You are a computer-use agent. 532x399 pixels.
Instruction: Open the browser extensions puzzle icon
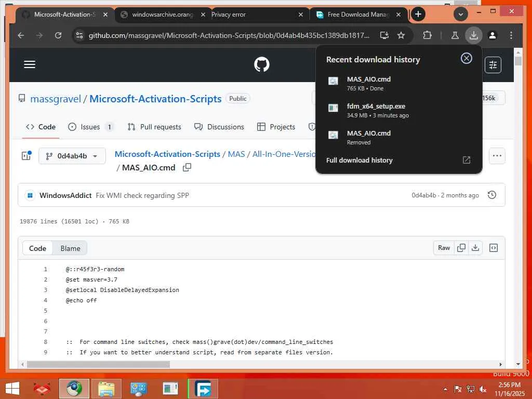coord(427,35)
